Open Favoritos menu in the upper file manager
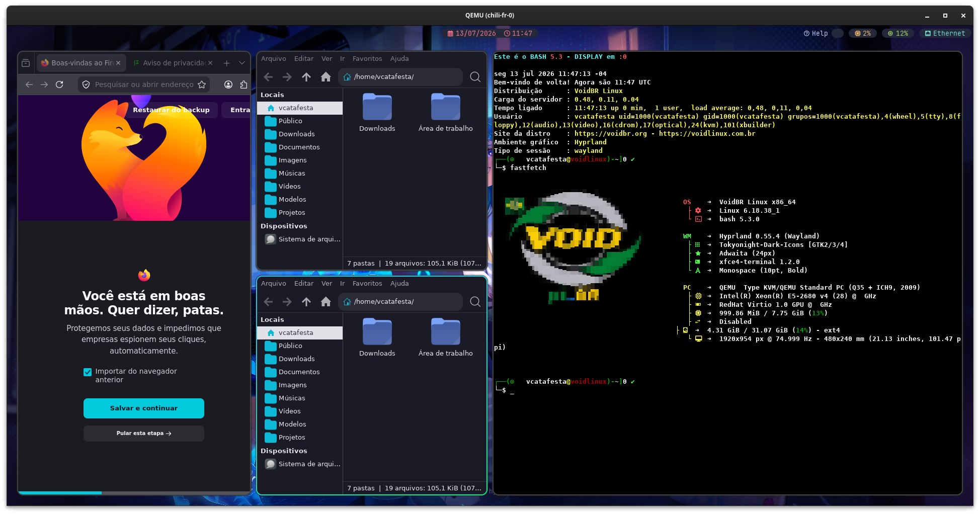Viewport: 980px width, 514px height. tap(367, 59)
